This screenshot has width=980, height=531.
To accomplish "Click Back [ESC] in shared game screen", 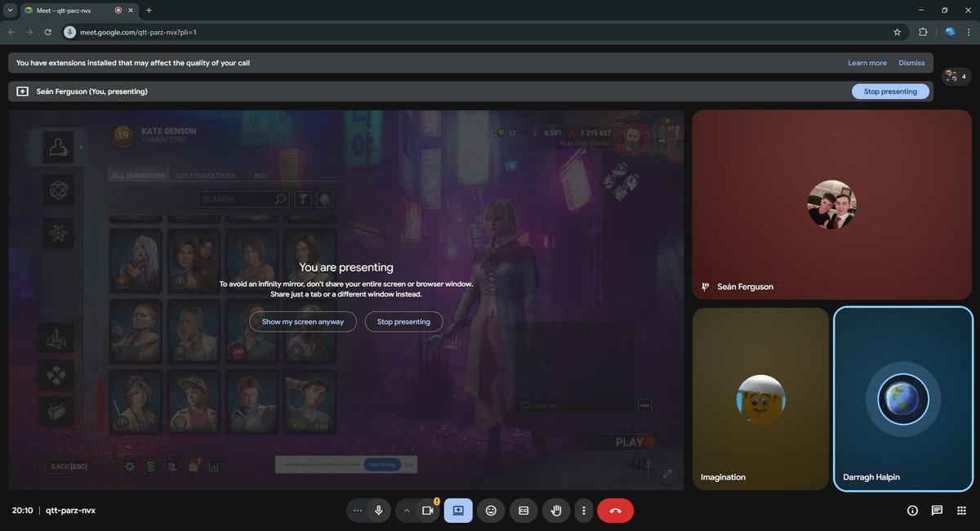I will pyautogui.click(x=64, y=466).
